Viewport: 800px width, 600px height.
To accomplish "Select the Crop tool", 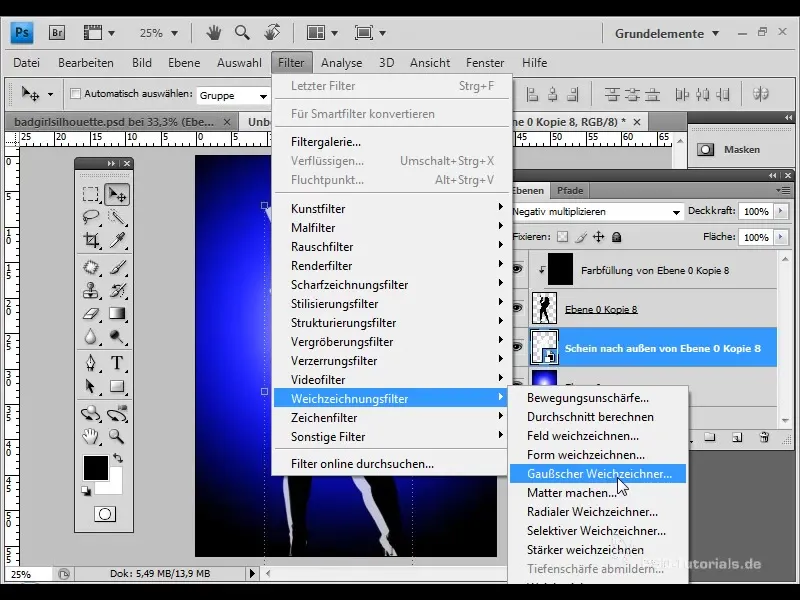I will click(x=91, y=239).
